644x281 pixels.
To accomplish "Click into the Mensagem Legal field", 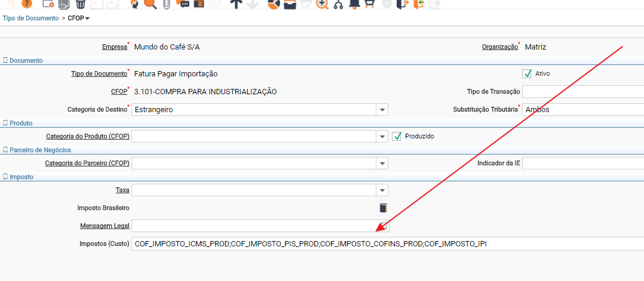I will [259, 226].
